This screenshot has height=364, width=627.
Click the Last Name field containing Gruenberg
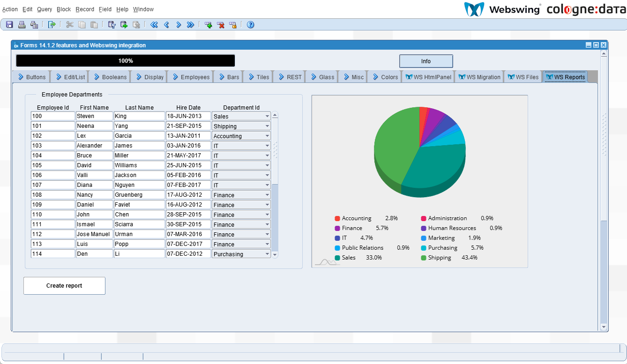(139, 194)
